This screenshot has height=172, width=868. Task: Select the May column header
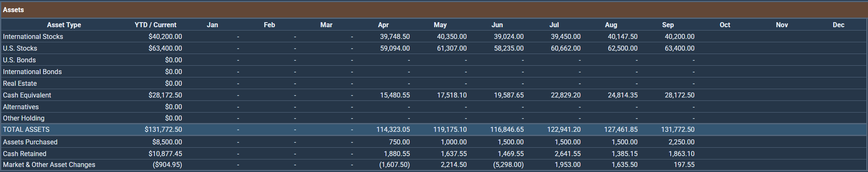tap(440, 25)
